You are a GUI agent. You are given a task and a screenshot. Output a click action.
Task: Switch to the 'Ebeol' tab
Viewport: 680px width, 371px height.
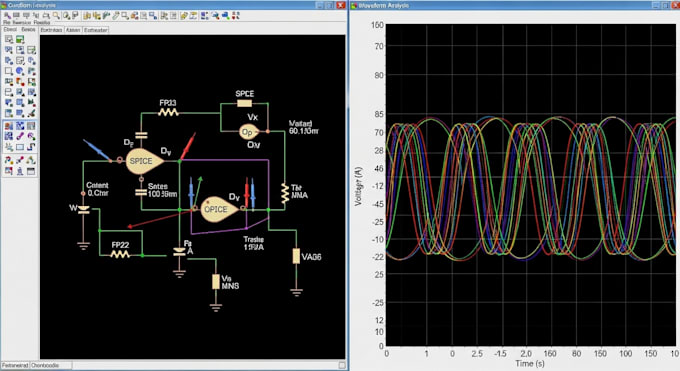pyautogui.click(x=10, y=30)
